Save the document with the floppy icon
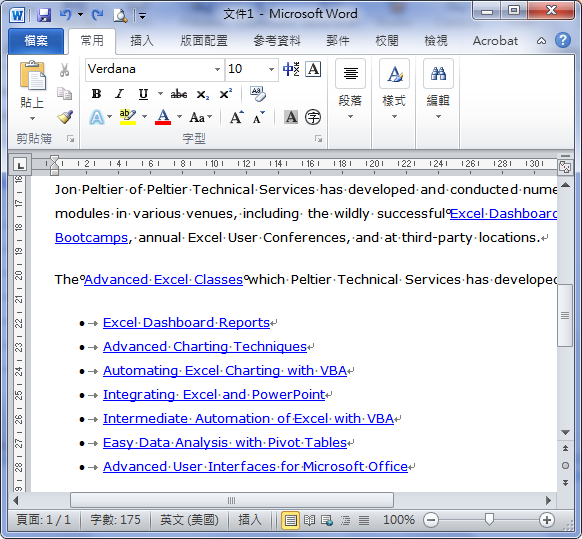The image size is (582, 539). click(x=45, y=15)
